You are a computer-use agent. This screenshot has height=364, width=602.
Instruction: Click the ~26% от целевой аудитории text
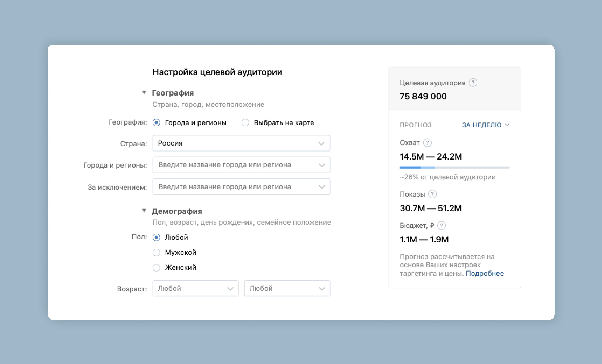pos(448,177)
